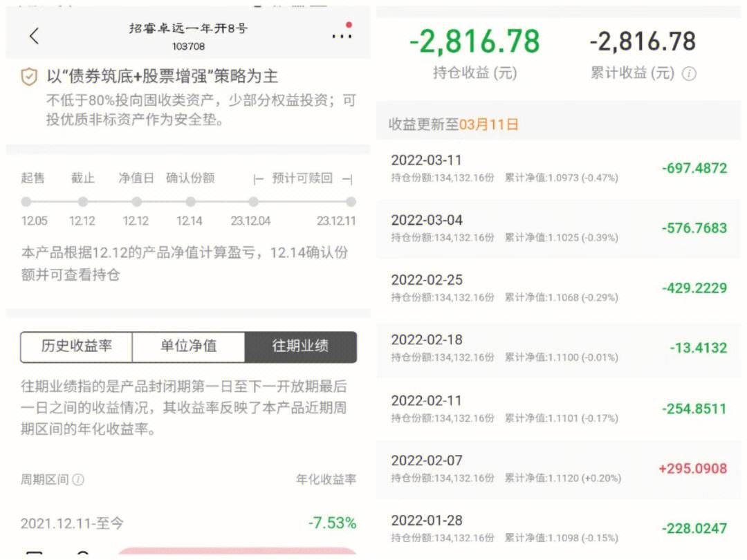Tap the 周期区间 column label

tap(45, 480)
